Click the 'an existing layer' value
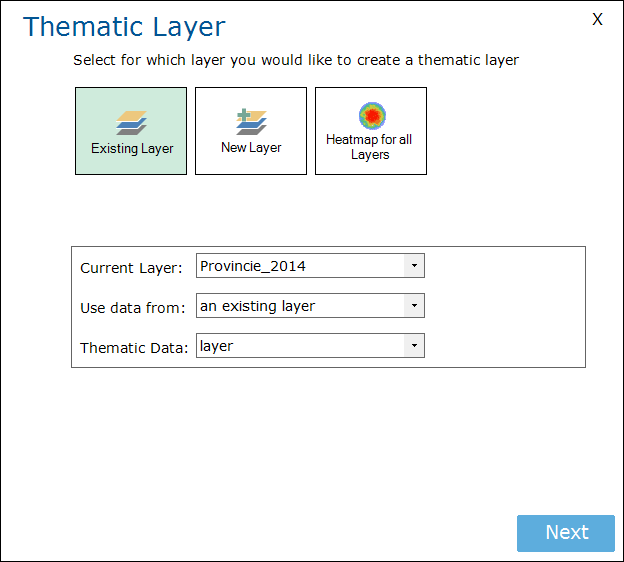 point(257,306)
